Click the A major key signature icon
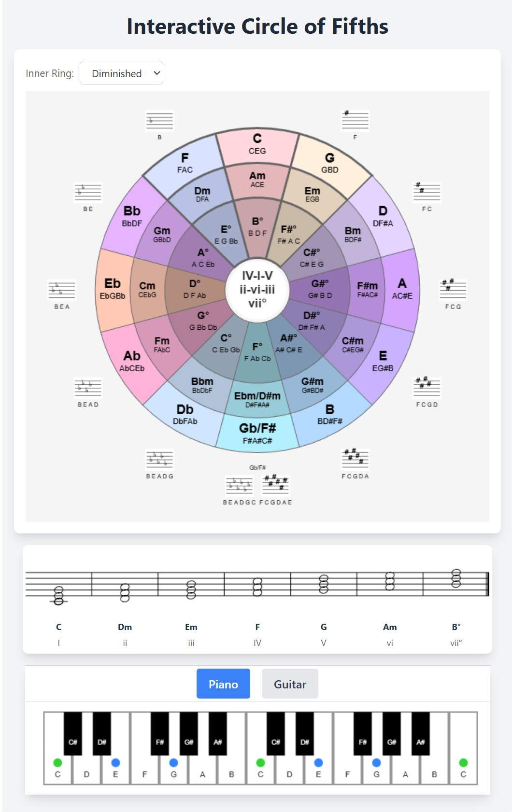The width and height of the screenshot is (512, 812). click(452, 289)
